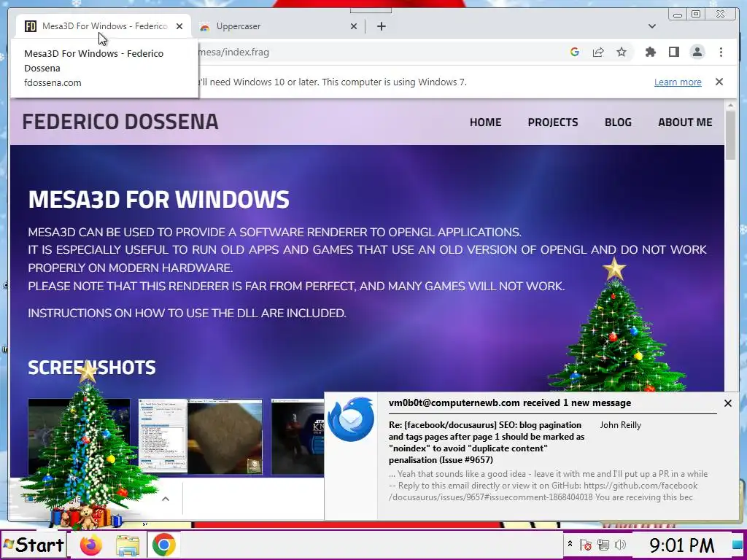This screenshot has width=747, height=560.
Task: Click the Thunderbird bird icon in notification
Action: point(351,419)
